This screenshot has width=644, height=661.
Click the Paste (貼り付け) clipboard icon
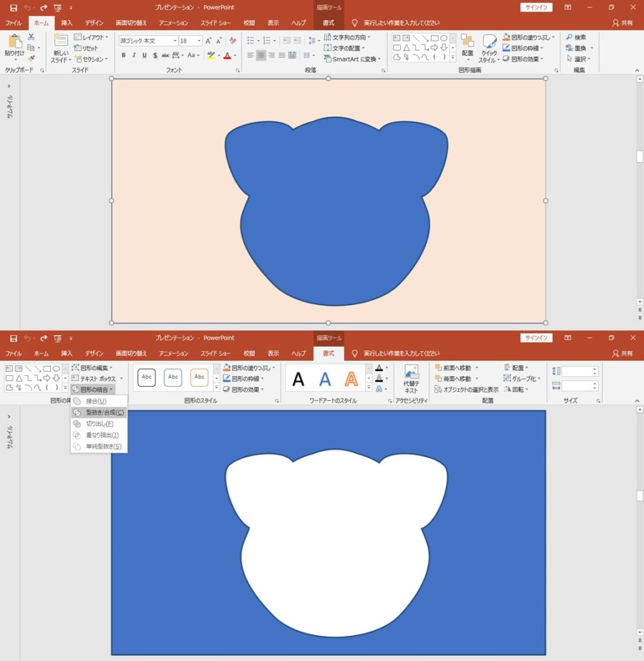14,42
